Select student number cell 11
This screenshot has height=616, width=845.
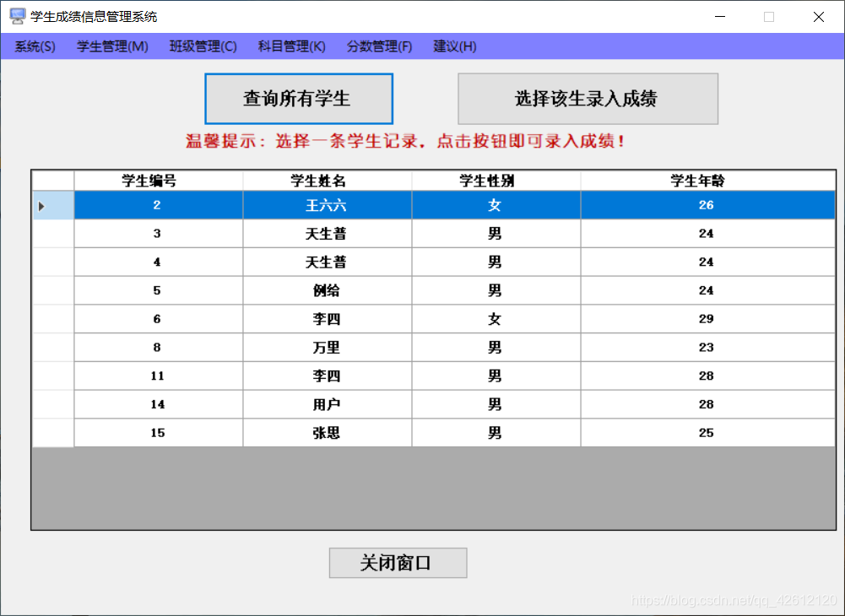click(159, 376)
